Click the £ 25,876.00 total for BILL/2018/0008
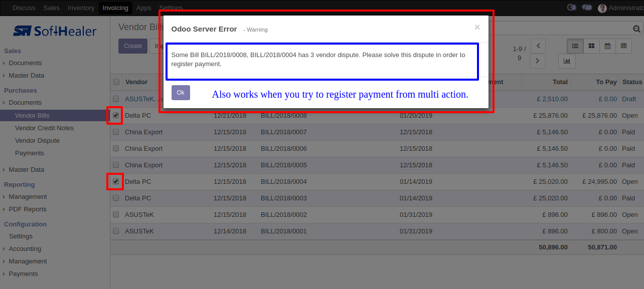644x289 pixels. pyautogui.click(x=550, y=116)
